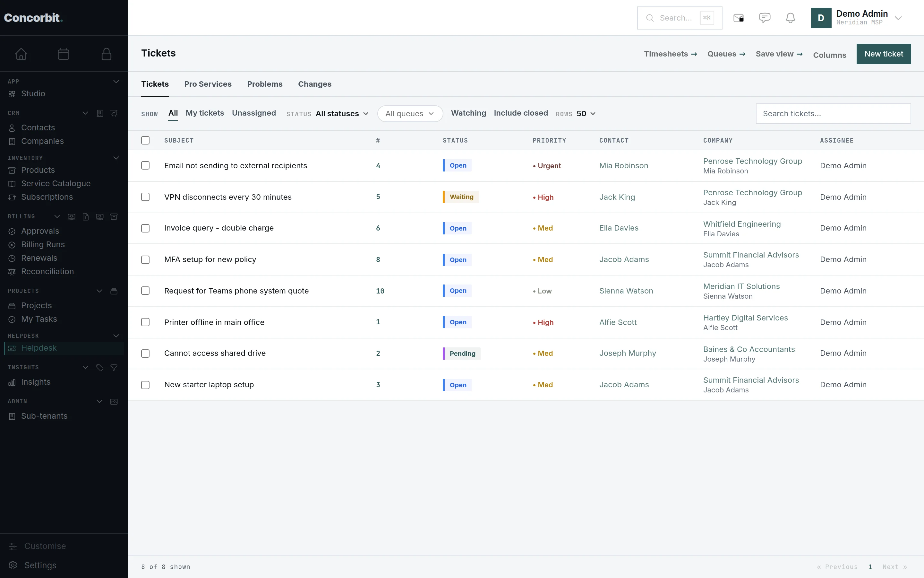Select the Tickets tab
924x578 pixels.
click(155, 84)
